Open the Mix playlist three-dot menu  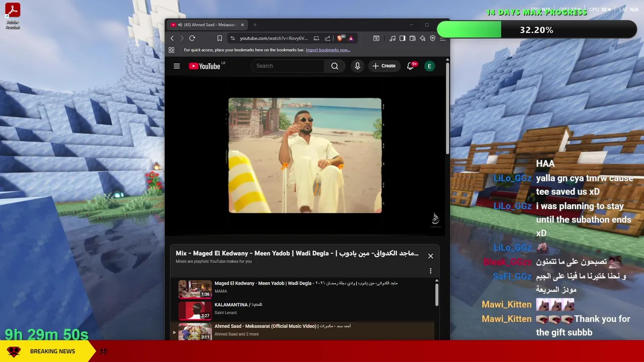tap(431, 270)
